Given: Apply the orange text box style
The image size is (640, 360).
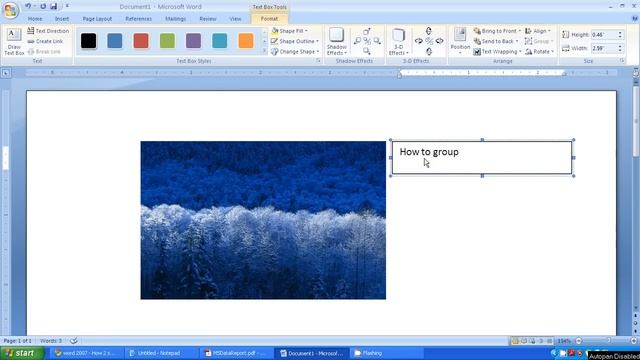Looking at the screenshot, I should pyautogui.click(x=246, y=41).
